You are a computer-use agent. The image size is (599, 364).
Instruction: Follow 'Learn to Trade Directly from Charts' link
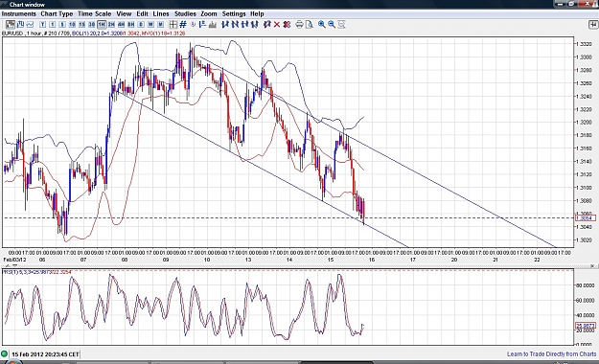[551, 354]
